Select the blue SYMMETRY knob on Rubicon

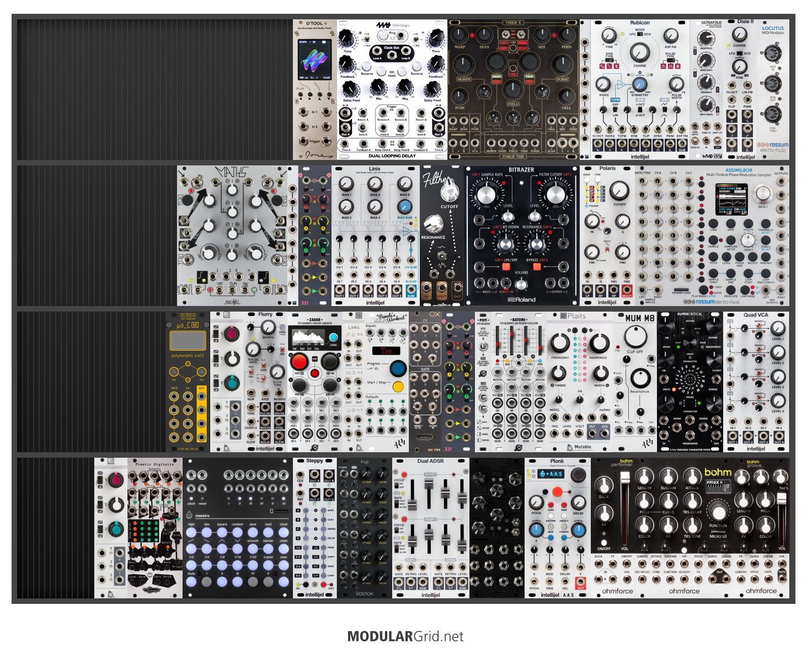tap(639, 84)
